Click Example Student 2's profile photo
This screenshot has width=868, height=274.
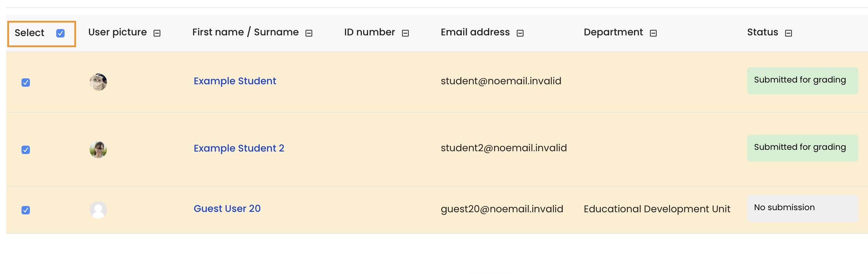(x=98, y=149)
